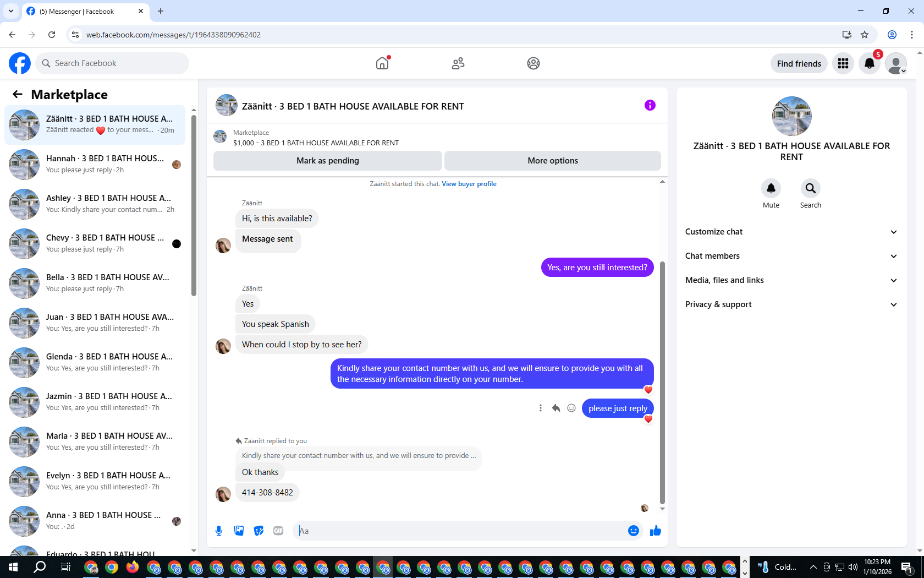Open a new browser tab
The image size is (924, 578).
[x=161, y=11]
